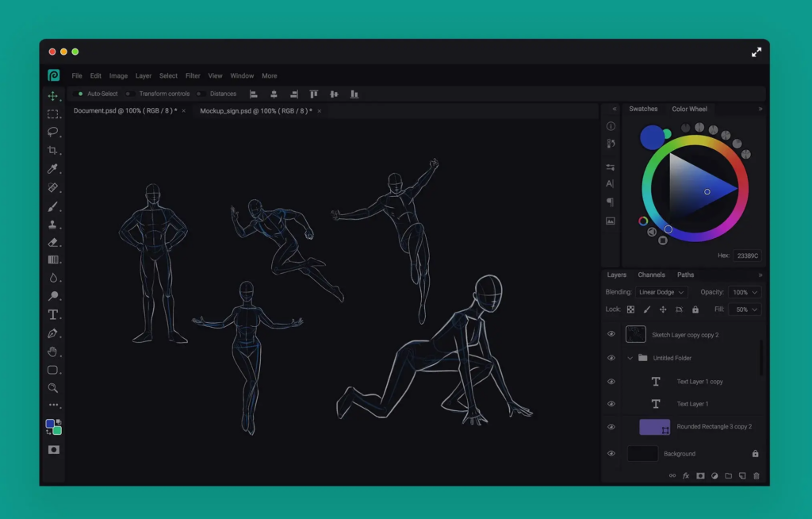Hide the Background layer
812x519 pixels.
point(611,454)
